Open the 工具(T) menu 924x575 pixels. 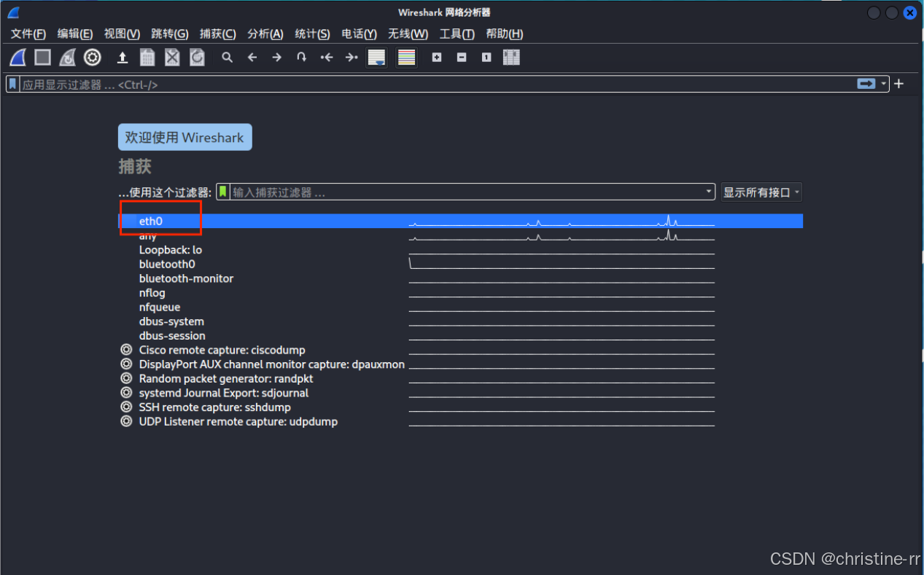(x=457, y=34)
